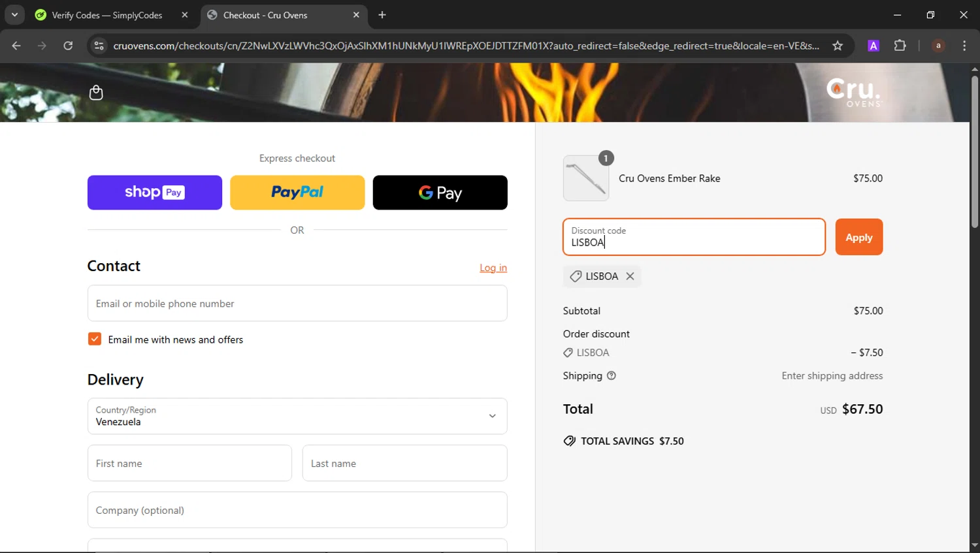
Task: Click the Contact heading
Action: (114, 266)
